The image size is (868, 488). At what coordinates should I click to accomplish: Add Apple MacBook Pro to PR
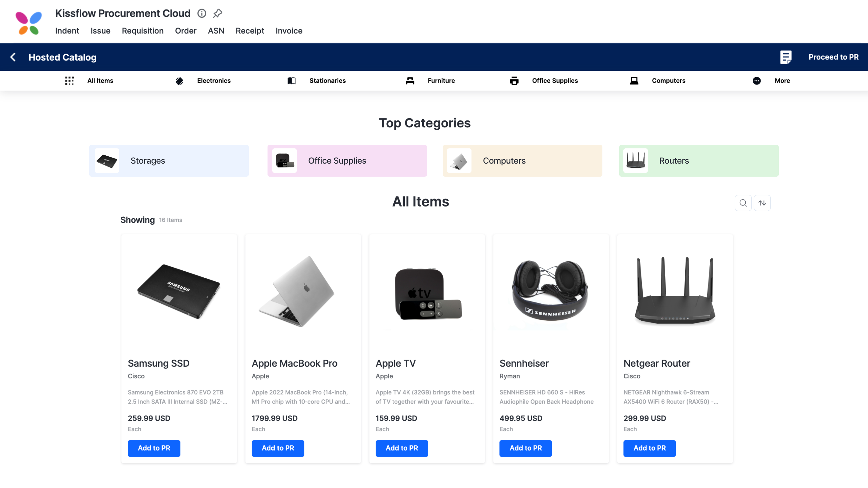pyautogui.click(x=278, y=448)
